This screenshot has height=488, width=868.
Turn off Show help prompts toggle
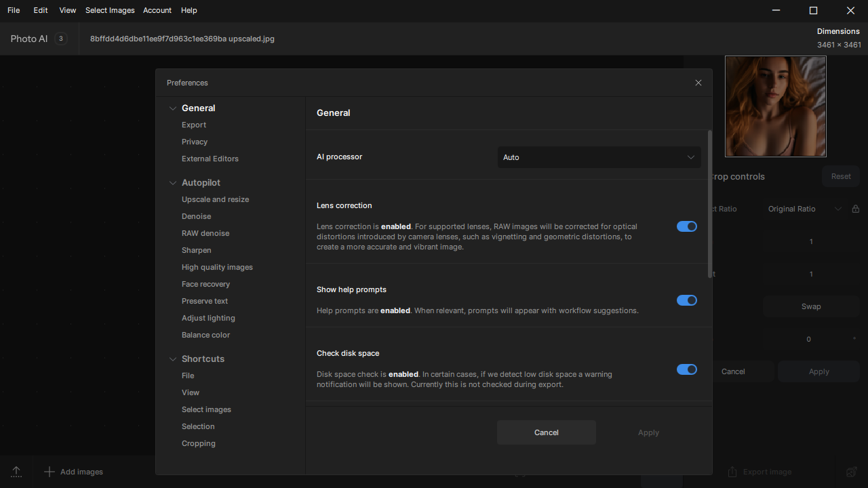[x=687, y=300]
